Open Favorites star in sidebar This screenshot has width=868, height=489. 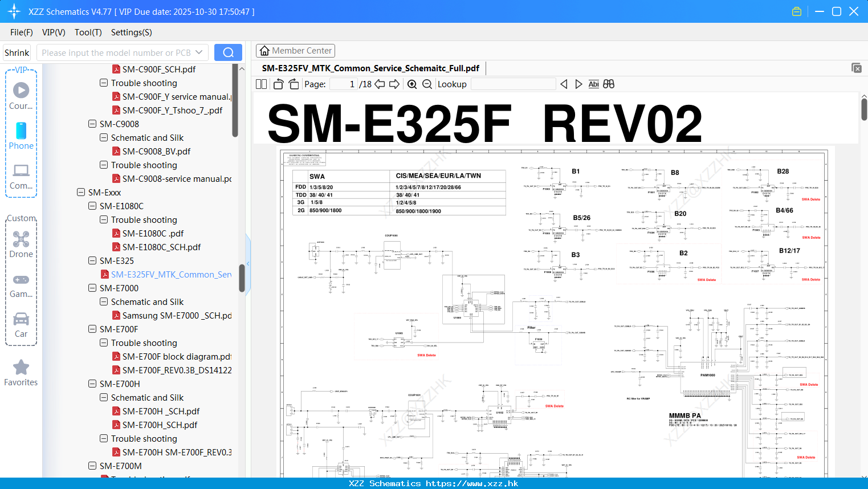[x=21, y=373]
